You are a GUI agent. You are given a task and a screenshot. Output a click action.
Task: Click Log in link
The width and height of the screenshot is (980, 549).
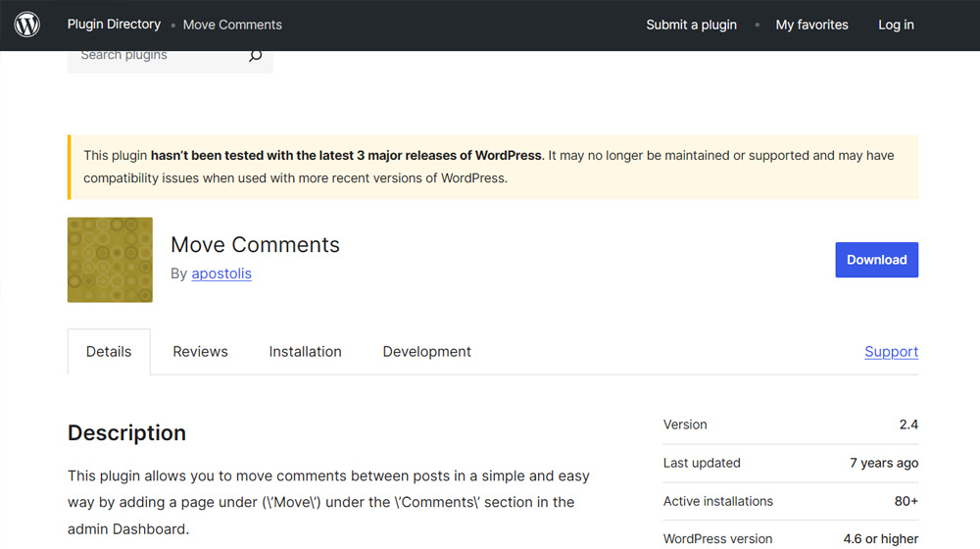point(896,25)
